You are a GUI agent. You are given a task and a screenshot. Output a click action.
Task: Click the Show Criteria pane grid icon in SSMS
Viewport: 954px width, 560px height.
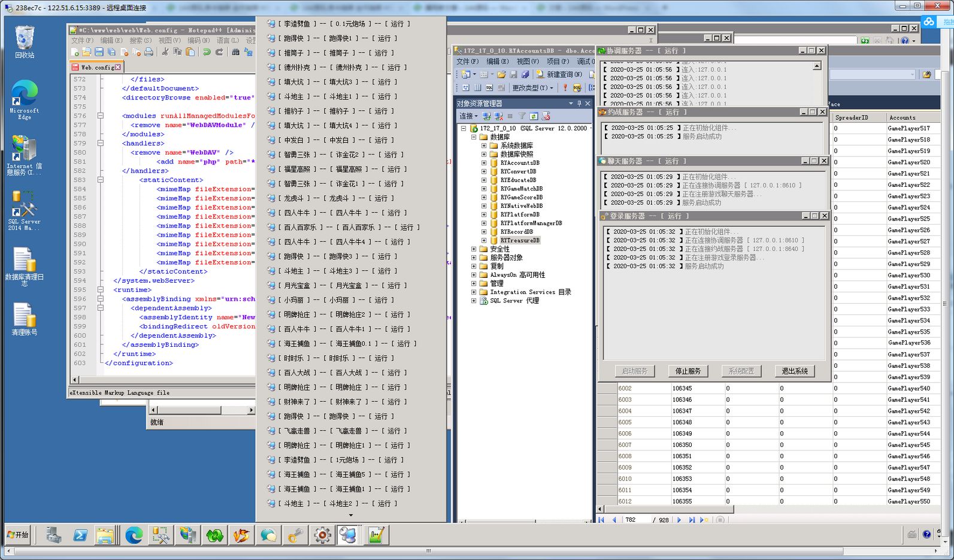pyautogui.click(x=477, y=87)
